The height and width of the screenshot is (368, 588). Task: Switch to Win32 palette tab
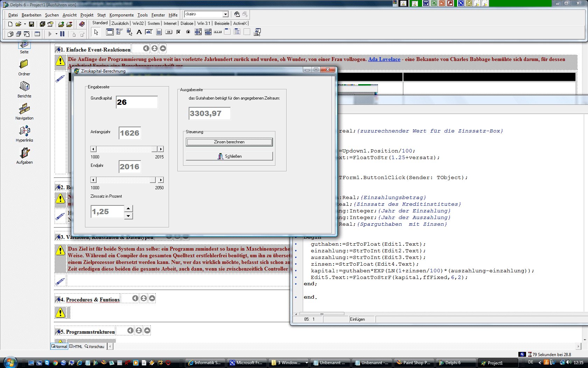pos(138,23)
